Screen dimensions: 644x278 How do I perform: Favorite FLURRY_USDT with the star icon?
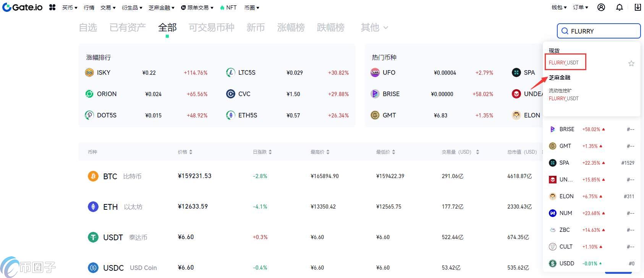[631, 63]
